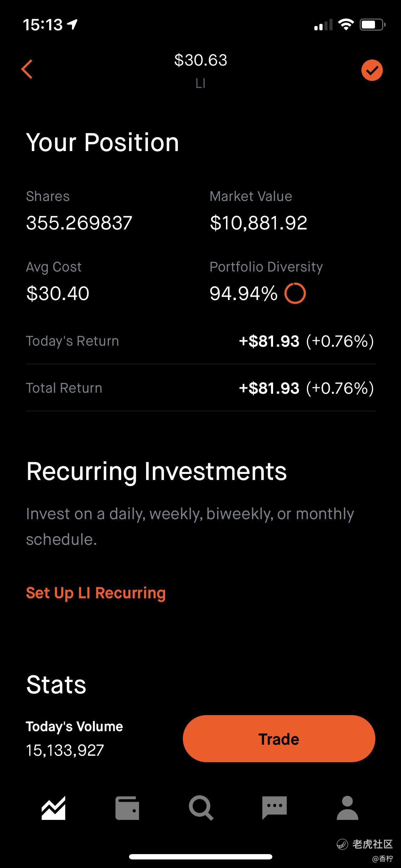Tap the orange back arrow
Viewport: 401px width, 868px height.
click(27, 69)
